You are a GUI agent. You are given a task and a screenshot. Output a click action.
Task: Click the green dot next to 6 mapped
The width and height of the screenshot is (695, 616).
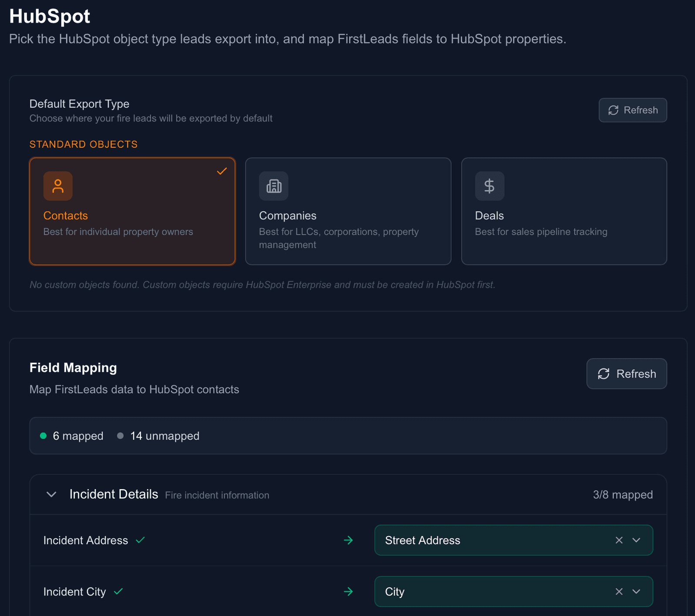(x=43, y=436)
